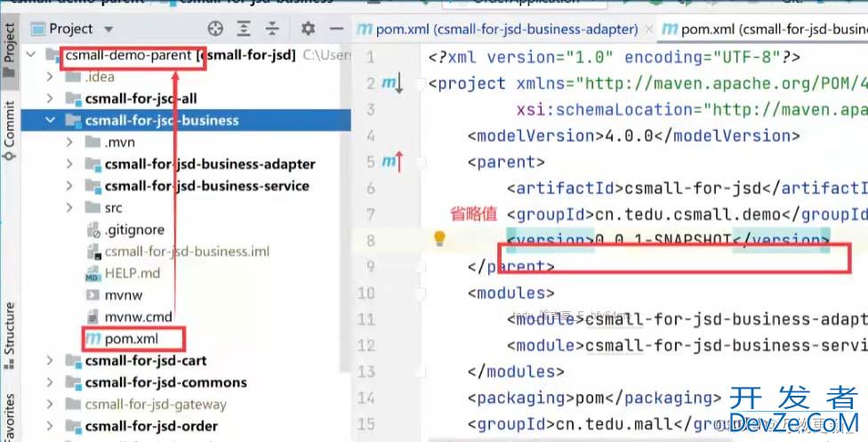Select csmall-for-jsd-all in project tree
This screenshot has height=442, width=868.
coord(186,99)
